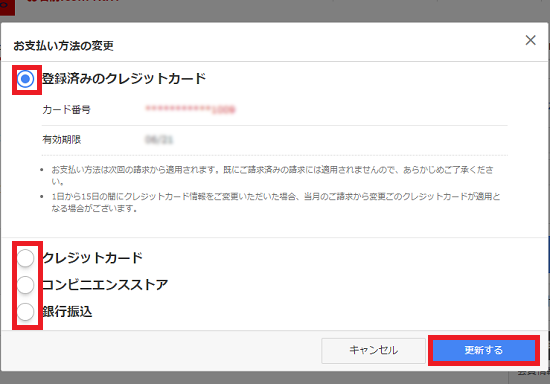
Task: Click the 登録済みのクレジットカード label text
Action: 124,79
